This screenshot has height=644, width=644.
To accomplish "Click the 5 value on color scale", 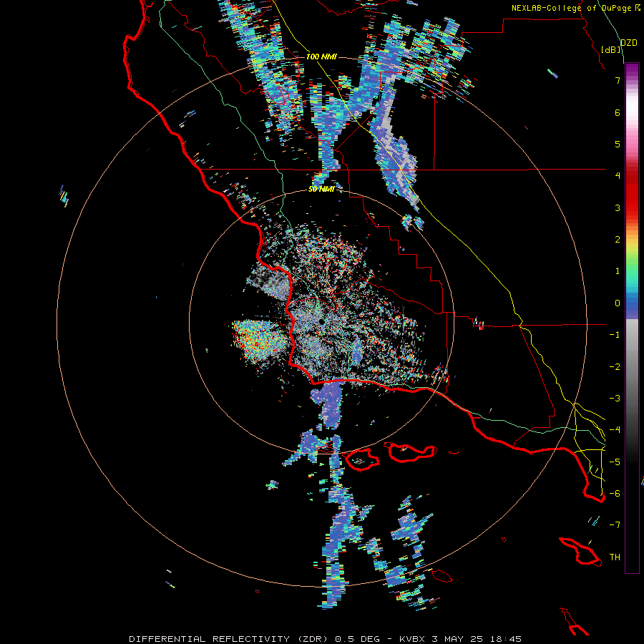I will [618, 144].
